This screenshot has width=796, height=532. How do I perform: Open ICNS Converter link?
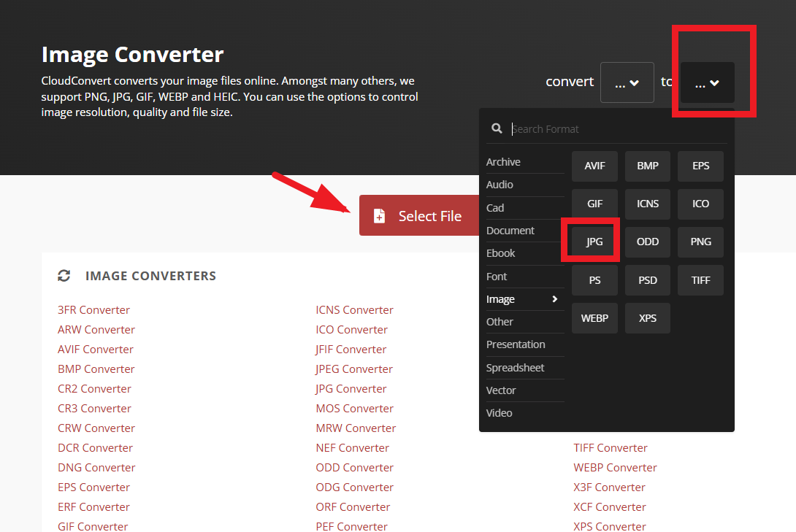354,310
